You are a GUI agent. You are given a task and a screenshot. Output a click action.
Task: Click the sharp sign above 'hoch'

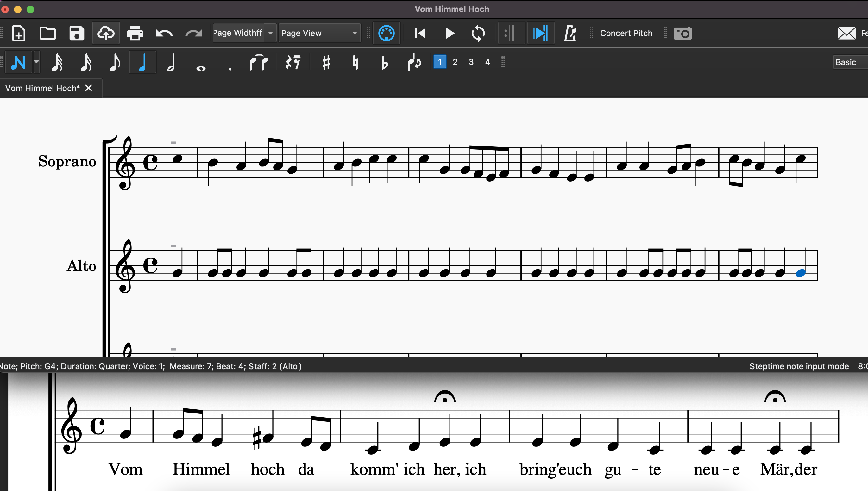pyautogui.click(x=256, y=438)
